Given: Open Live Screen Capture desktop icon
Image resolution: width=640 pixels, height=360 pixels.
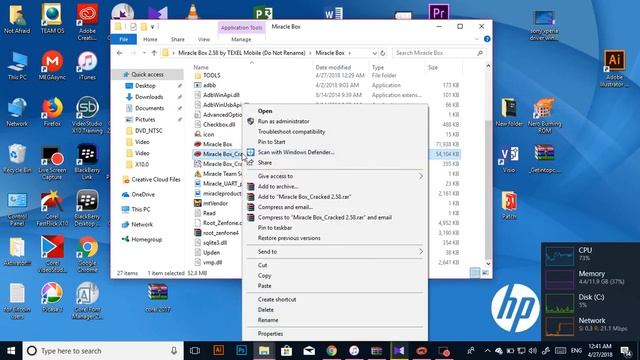Looking at the screenshot, I should pyautogui.click(x=52, y=163).
